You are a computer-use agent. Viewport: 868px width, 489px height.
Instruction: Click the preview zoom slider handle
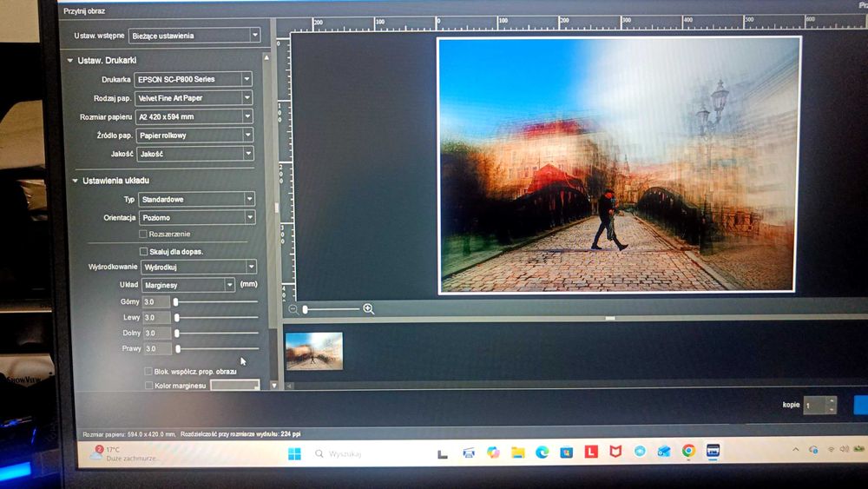tap(305, 309)
